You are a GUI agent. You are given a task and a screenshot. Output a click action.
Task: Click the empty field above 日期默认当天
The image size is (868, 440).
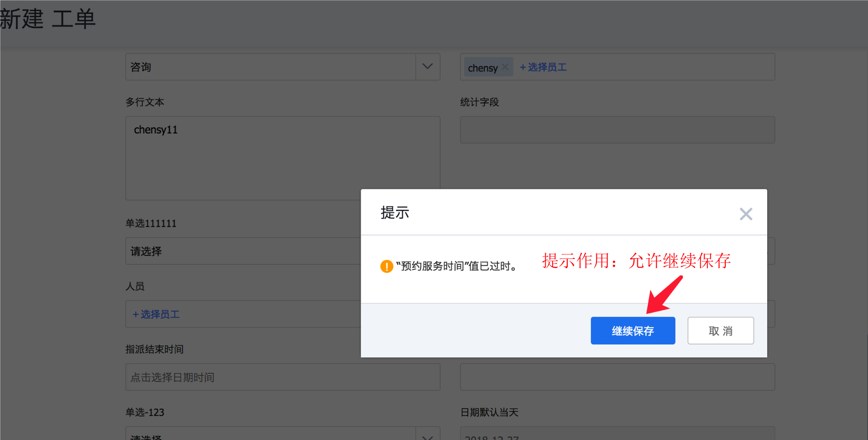click(618, 377)
